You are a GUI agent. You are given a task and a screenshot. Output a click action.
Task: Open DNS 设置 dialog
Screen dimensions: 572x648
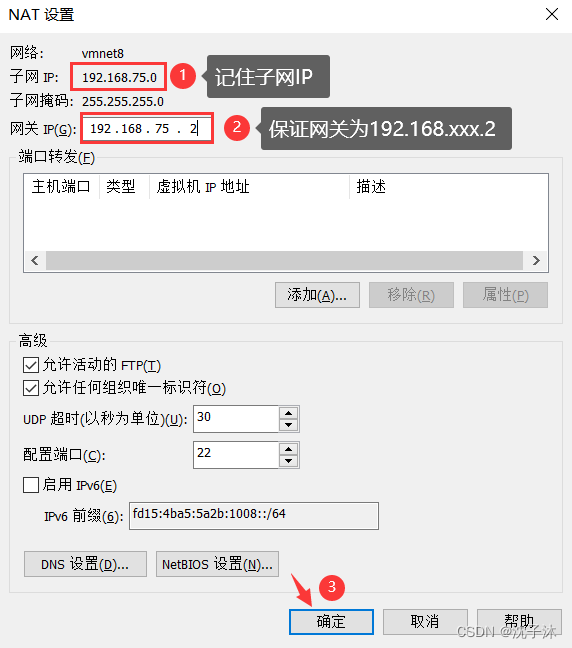coord(85,564)
